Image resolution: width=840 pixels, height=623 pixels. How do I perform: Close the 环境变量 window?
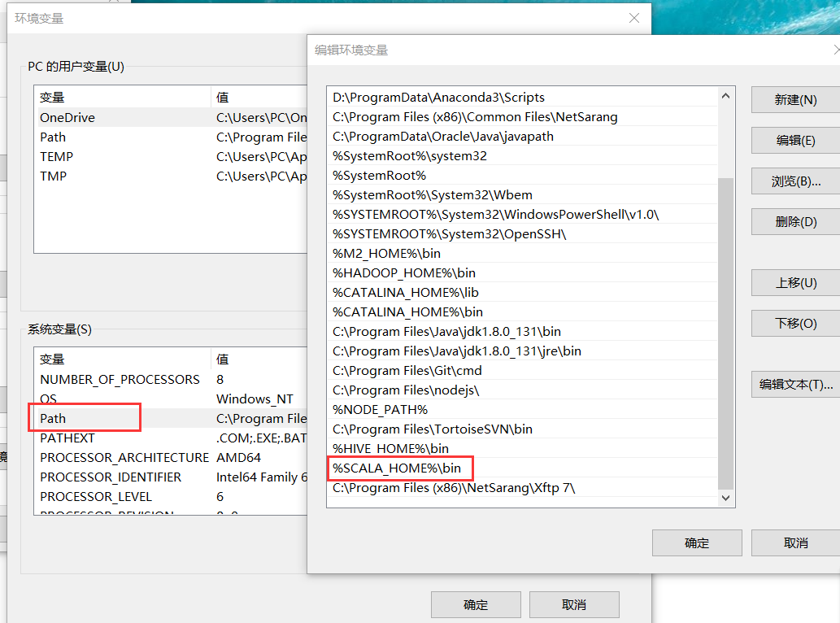click(x=634, y=18)
